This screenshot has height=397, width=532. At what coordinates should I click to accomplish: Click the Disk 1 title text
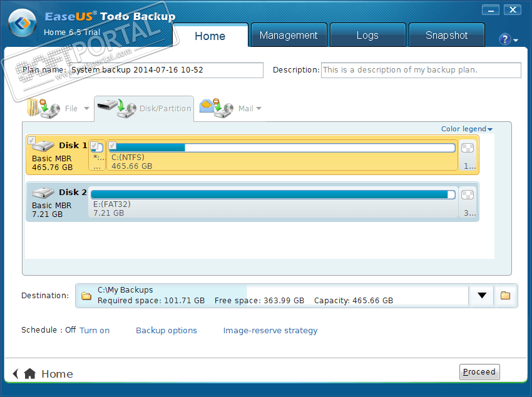tap(73, 146)
